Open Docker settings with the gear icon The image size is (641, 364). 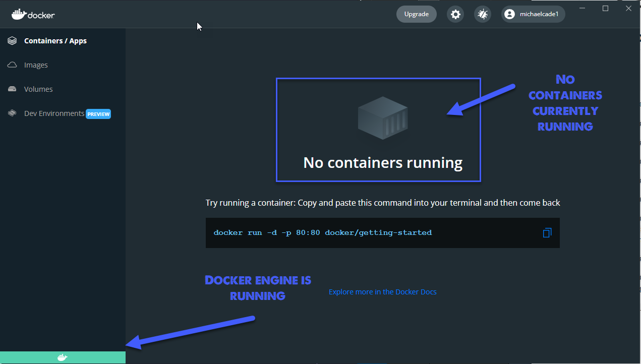pyautogui.click(x=455, y=14)
